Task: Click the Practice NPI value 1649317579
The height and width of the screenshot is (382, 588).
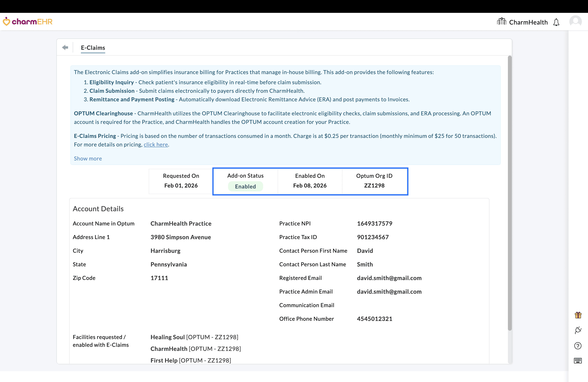Action: (374, 223)
